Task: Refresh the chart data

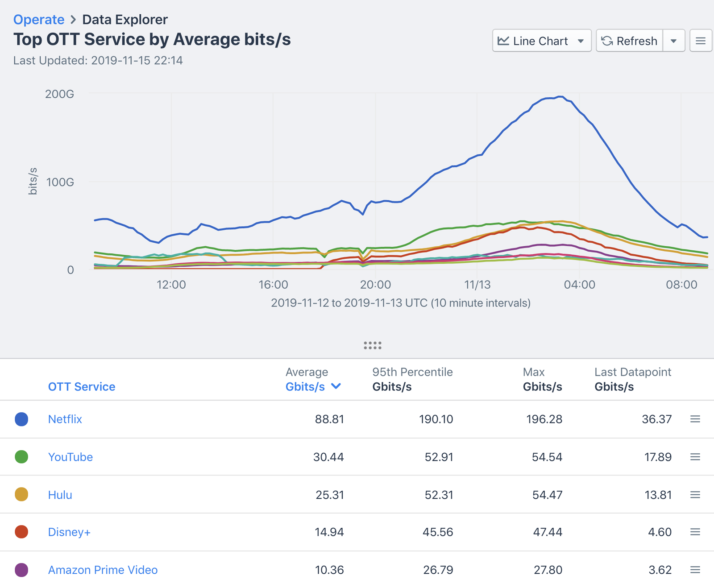Action: [x=630, y=41]
